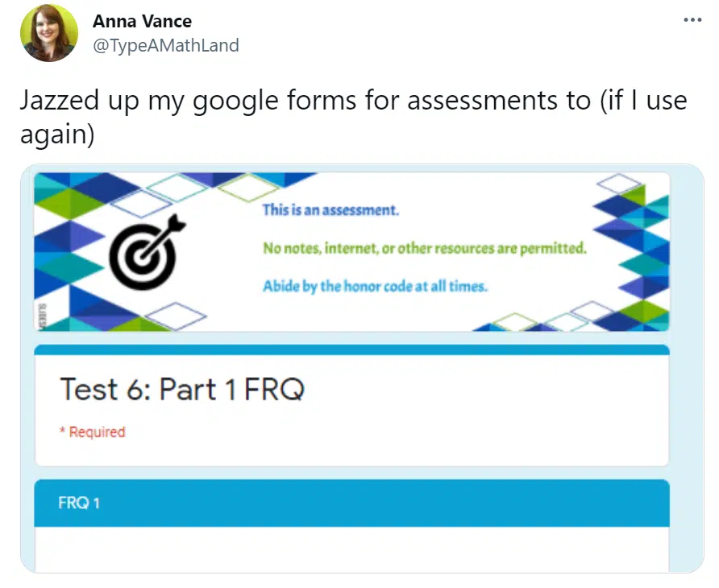Click the red '* Required' label

(92, 432)
